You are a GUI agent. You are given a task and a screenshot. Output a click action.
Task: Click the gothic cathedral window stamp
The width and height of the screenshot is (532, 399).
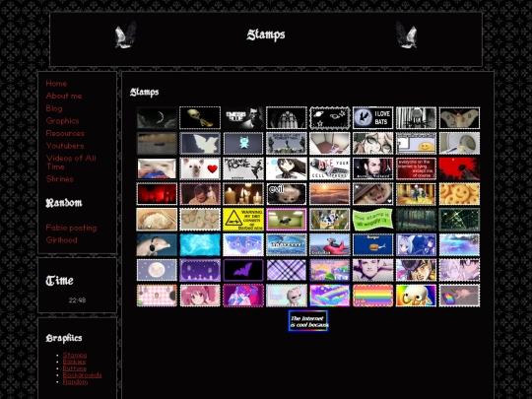coord(287,118)
